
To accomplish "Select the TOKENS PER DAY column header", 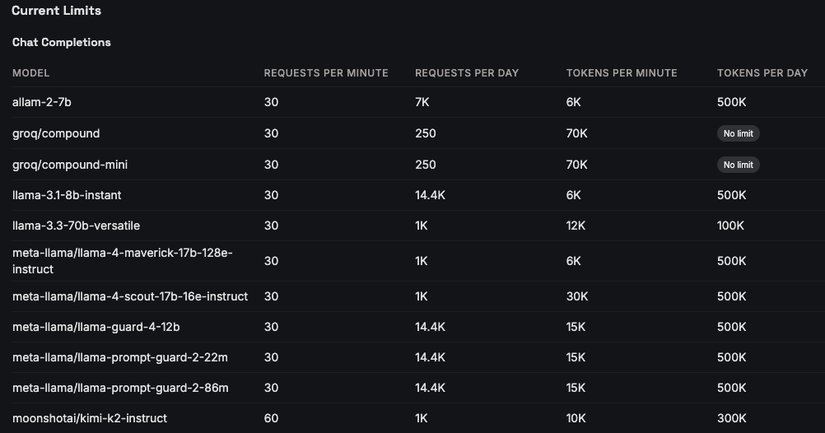I will [762, 73].
